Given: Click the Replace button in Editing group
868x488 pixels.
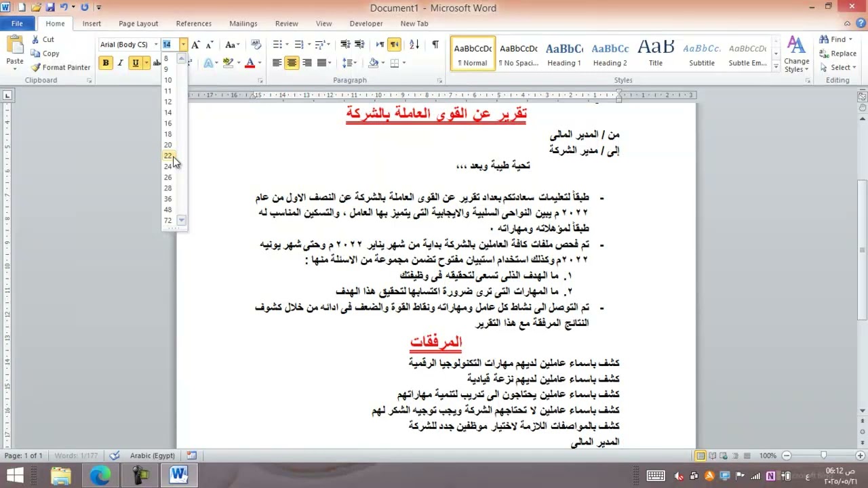Looking at the screenshot, I should click(x=838, y=54).
